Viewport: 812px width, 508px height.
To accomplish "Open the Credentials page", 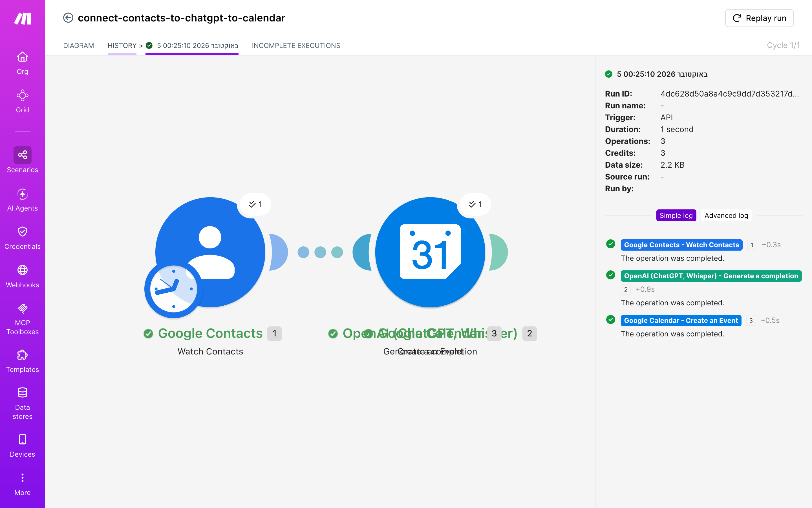I will (x=23, y=238).
